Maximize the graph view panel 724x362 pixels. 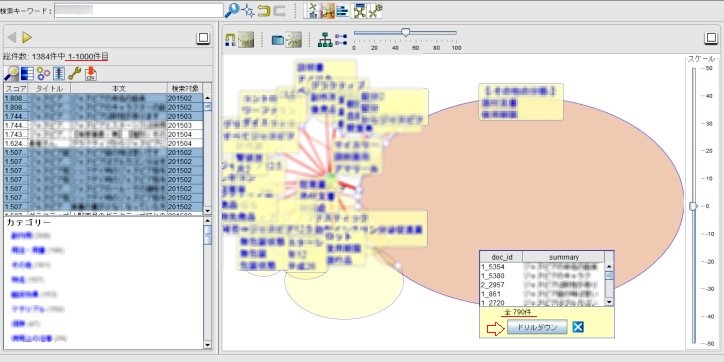712,38
